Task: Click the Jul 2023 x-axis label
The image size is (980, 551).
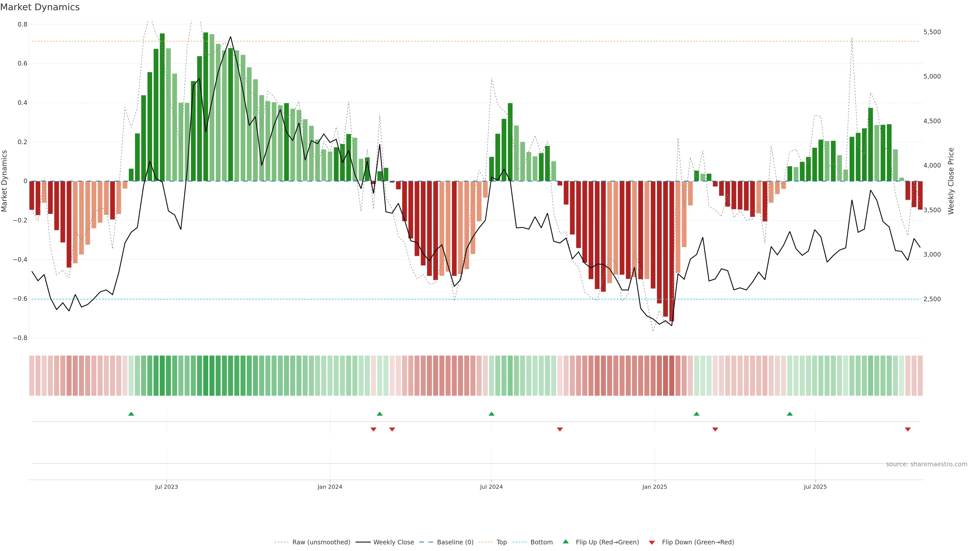Action: (166, 487)
